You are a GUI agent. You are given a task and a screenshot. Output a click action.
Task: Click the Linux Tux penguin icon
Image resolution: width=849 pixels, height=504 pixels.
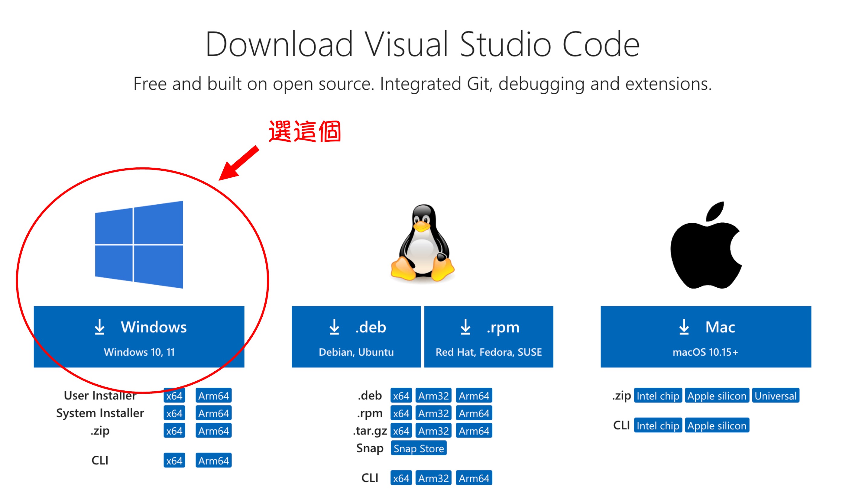(x=422, y=244)
